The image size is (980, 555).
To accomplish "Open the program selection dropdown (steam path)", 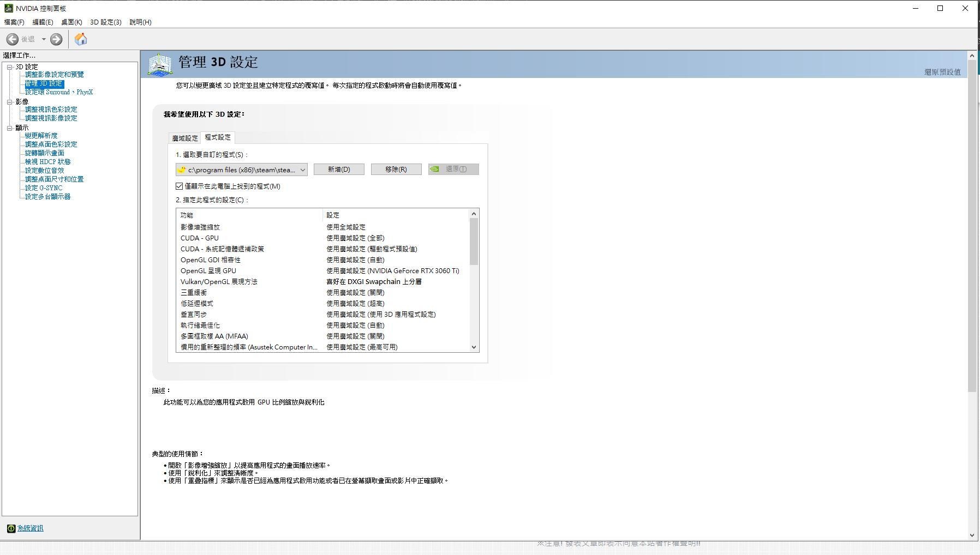I will pos(242,170).
